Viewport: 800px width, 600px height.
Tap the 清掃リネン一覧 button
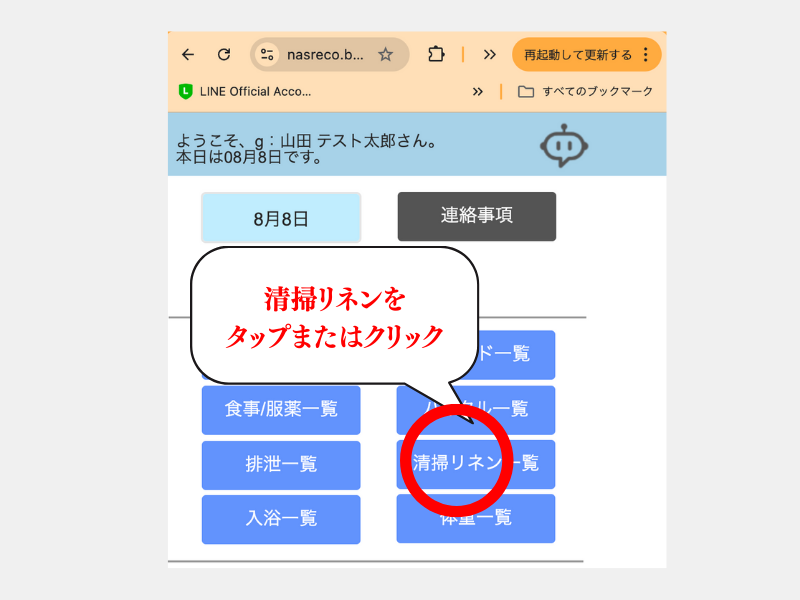[x=476, y=464]
